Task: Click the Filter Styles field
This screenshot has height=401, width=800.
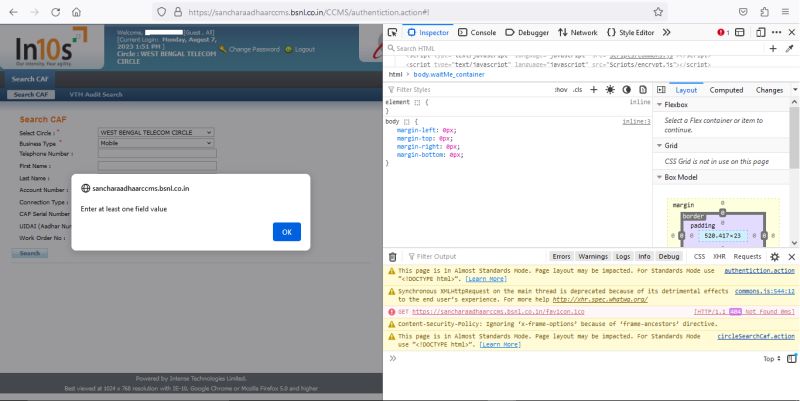Action: (x=467, y=89)
